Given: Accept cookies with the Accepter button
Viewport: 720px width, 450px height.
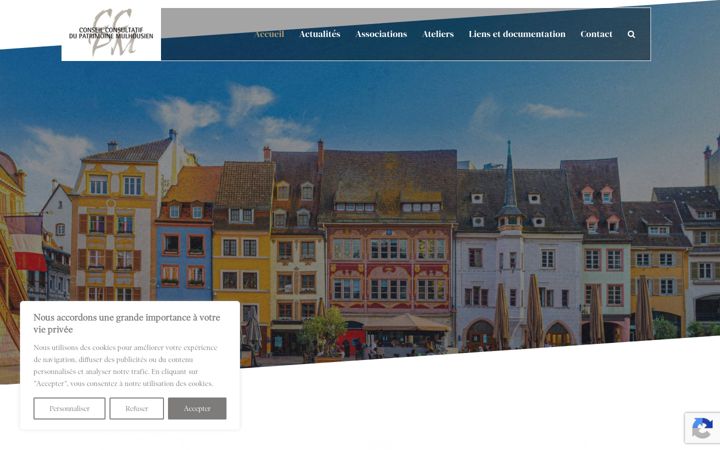Looking at the screenshot, I should coord(197,408).
